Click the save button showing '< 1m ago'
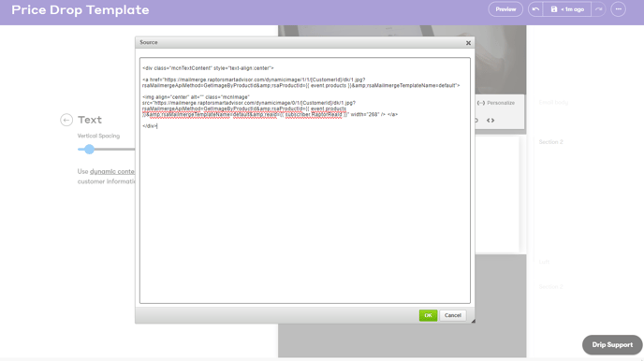 567,9
